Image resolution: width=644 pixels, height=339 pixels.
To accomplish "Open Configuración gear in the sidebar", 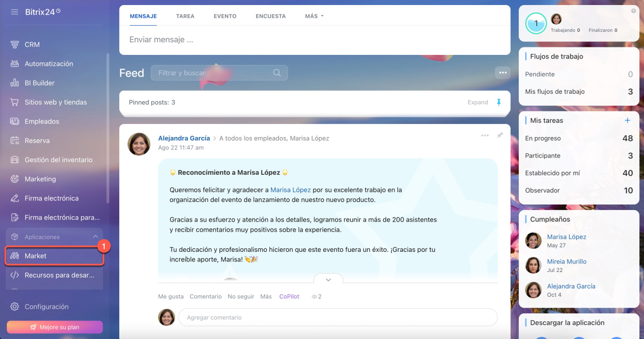I will click(15, 307).
